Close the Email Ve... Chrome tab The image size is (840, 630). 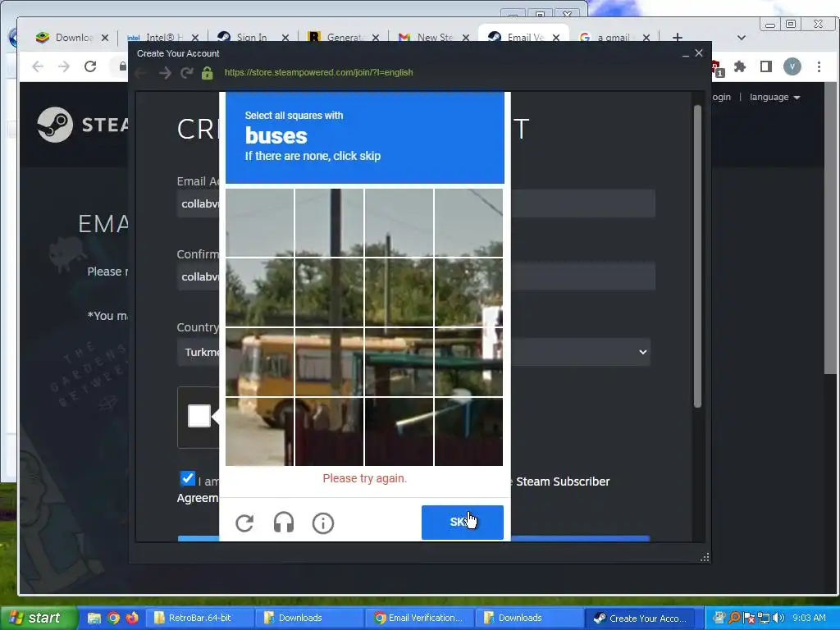click(x=556, y=38)
